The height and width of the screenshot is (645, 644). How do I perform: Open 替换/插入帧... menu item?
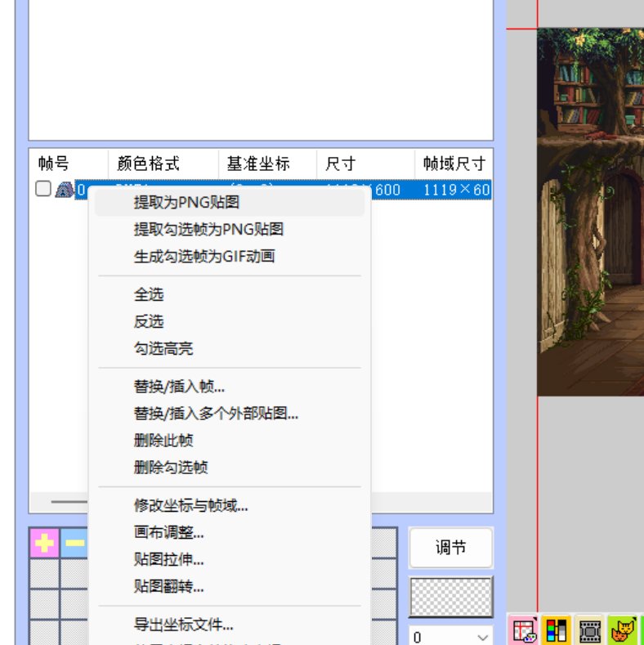point(179,386)
